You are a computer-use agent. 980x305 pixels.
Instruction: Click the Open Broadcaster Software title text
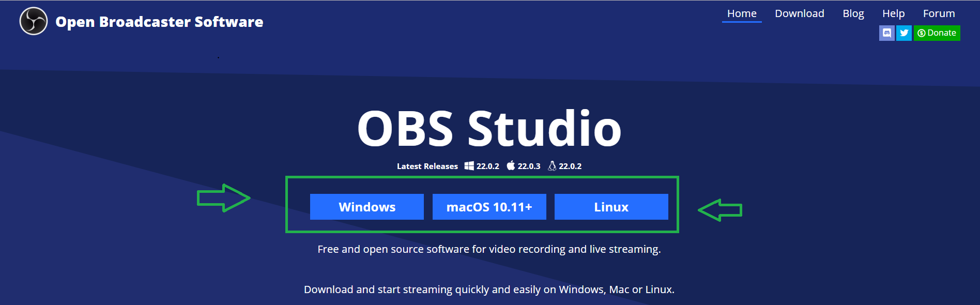[x=159, y=22]
